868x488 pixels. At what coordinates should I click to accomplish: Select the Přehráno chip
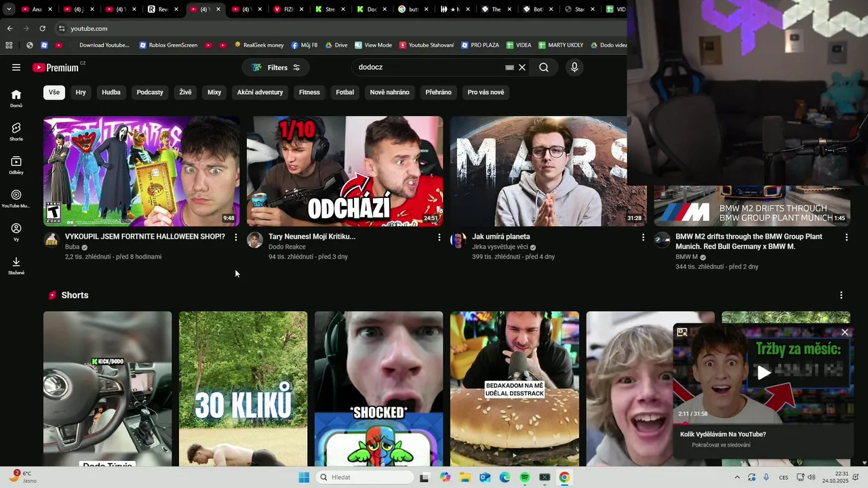[438, 92]
